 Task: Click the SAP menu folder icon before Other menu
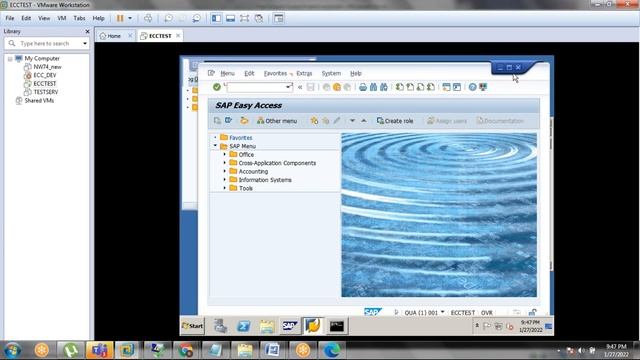pyautogui.click(x=244, y=121)
